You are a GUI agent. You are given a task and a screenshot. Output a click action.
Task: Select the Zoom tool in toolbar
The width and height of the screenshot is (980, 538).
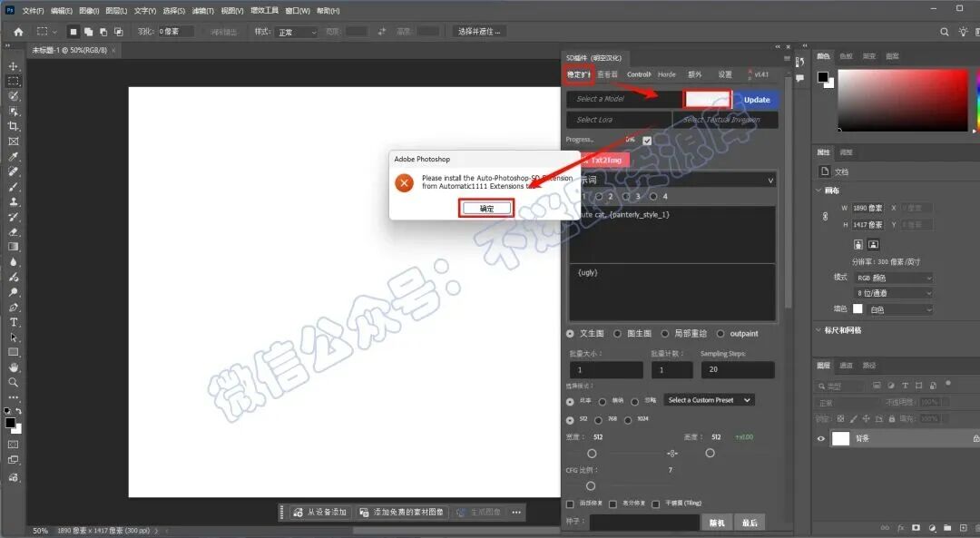pyautogui.click(x=13, y=383)
